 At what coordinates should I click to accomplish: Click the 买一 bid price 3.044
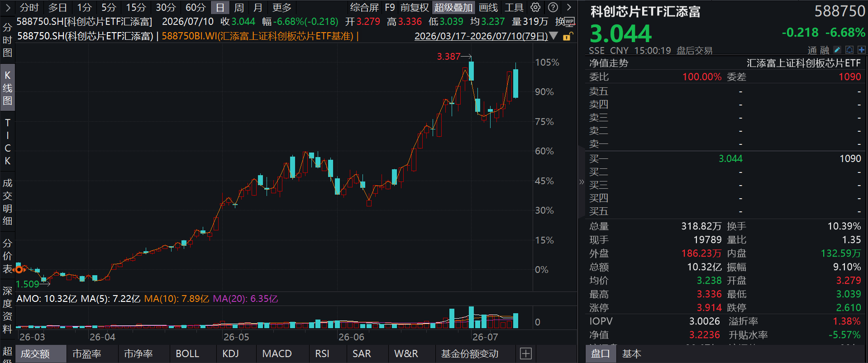730,159
